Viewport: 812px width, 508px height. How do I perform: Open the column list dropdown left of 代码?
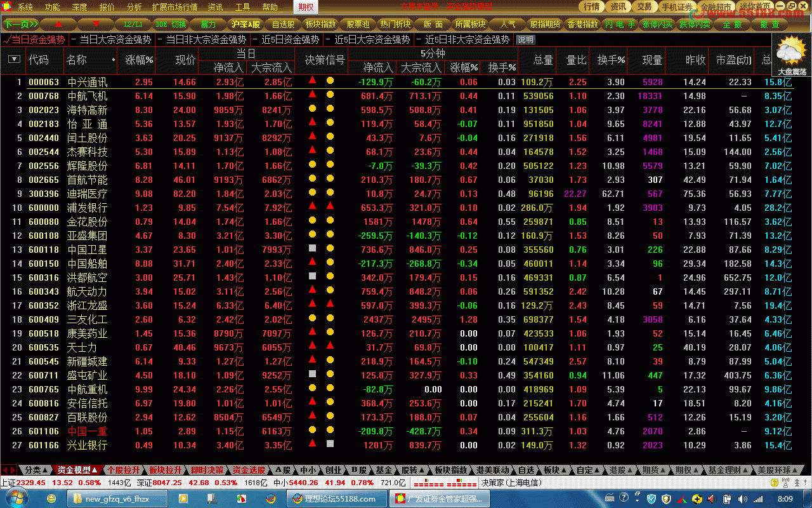(x=14, y=60)
